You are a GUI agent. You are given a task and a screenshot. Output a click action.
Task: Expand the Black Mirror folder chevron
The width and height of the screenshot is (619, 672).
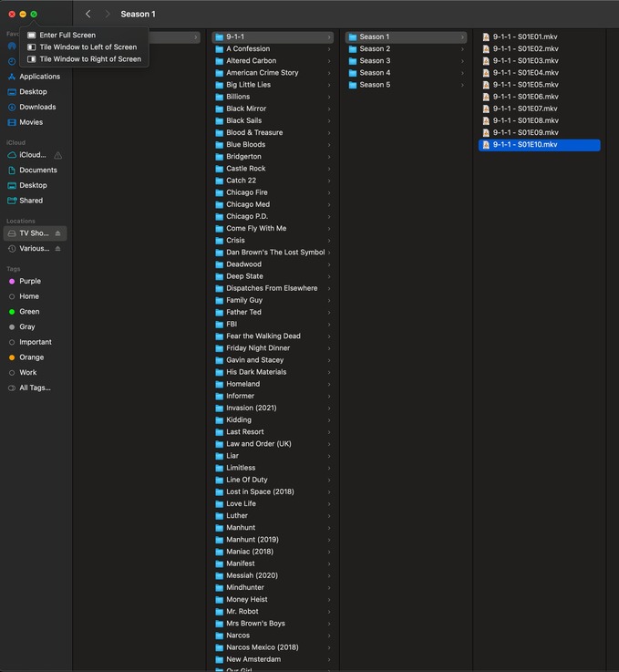click(329, 109)
